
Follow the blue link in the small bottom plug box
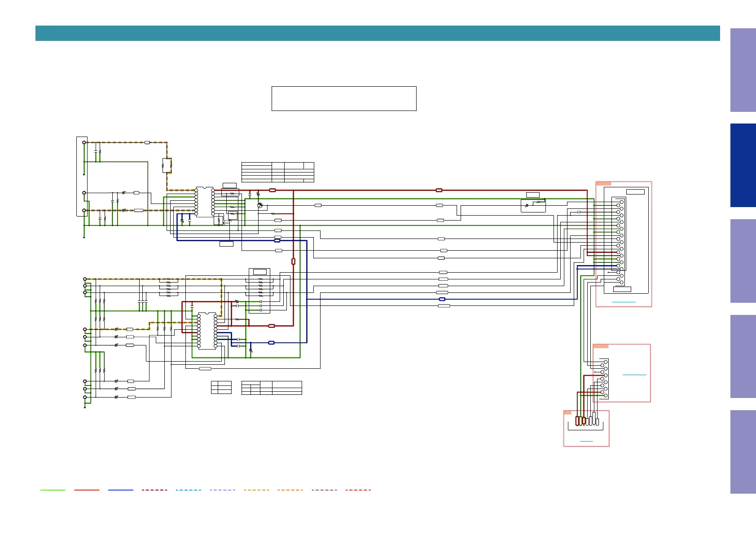tap(586, 442)
